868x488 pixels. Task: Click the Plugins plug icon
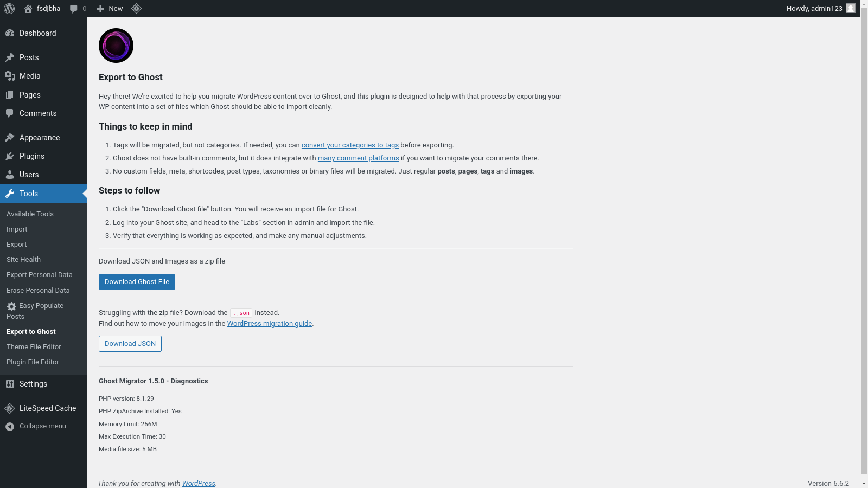coord(10,156)
